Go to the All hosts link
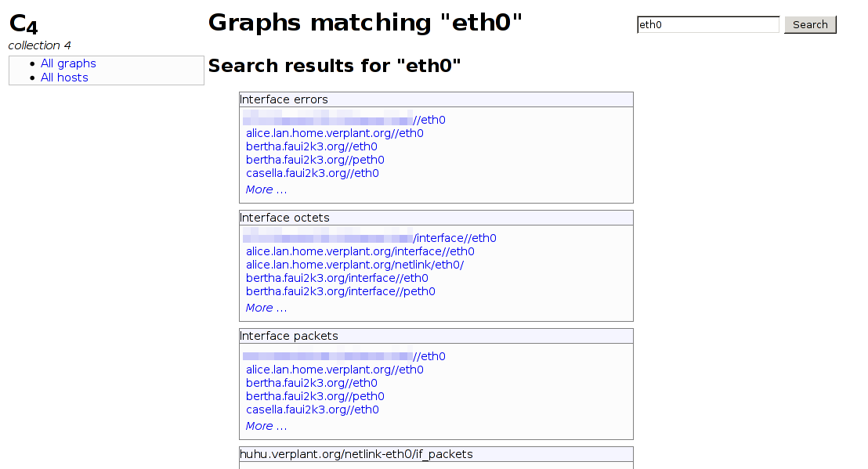Viewport: 868px width, 469px height. pos(64,78)
